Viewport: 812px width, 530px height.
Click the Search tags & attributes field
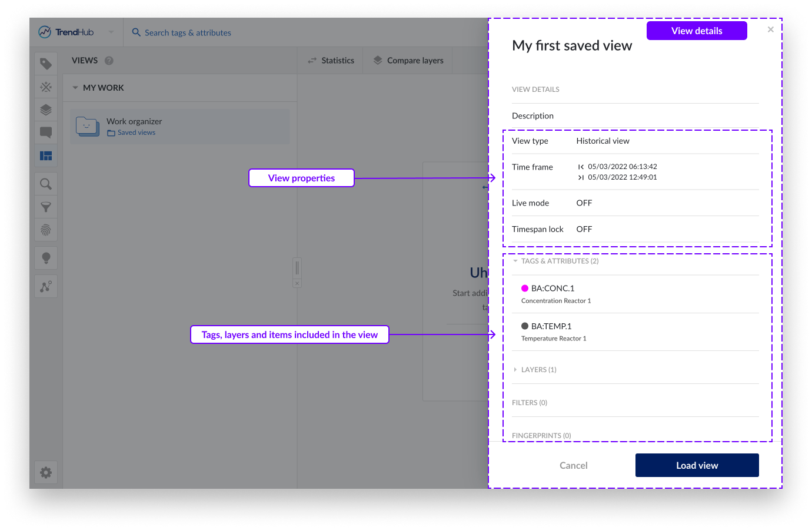coord(188,32)
